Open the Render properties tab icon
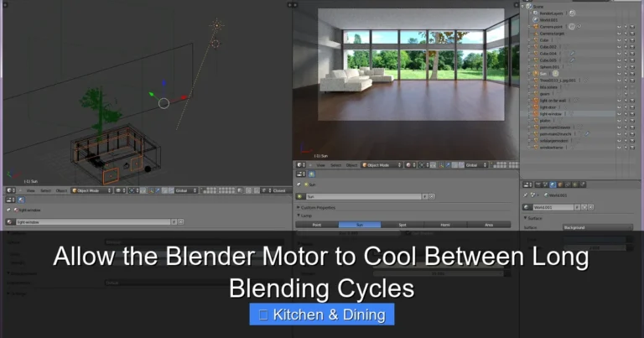This screenshot has width=644, height=338. 538,185
